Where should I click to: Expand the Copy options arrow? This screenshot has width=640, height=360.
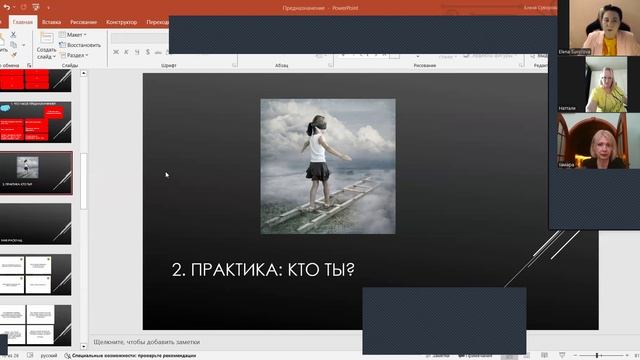click(x=24, y=45)
